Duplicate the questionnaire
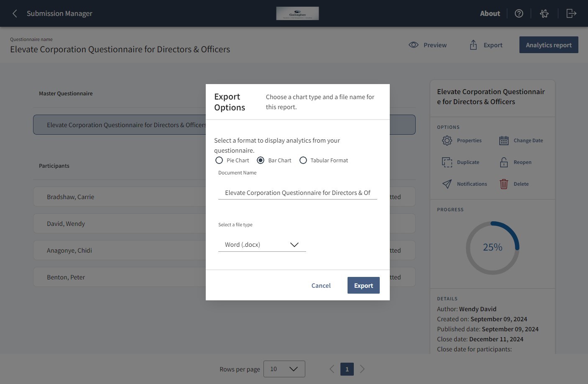Viewport: 588px width, 384px height. click(447, 162)
